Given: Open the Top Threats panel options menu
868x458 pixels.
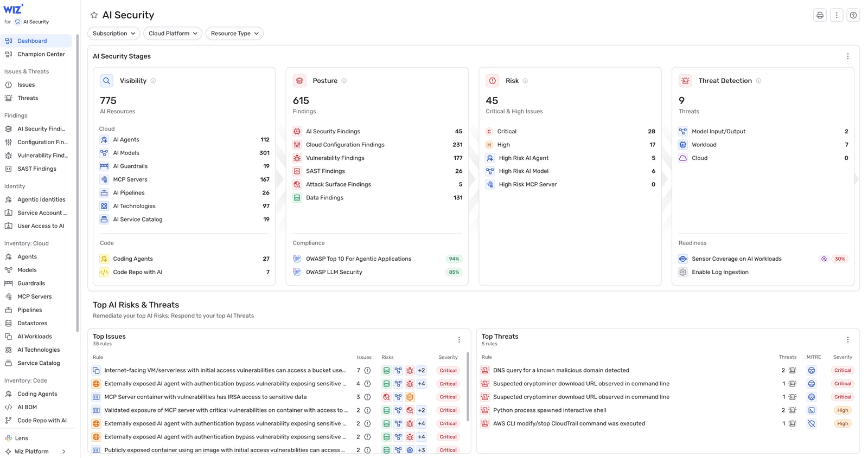Looking at the screenshot, I should click(x=848, y=340).
